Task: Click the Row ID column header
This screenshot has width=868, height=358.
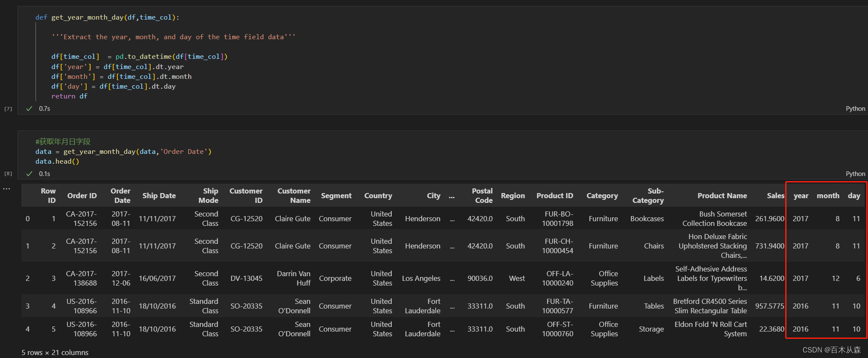Action: click(x=48, y=196)
